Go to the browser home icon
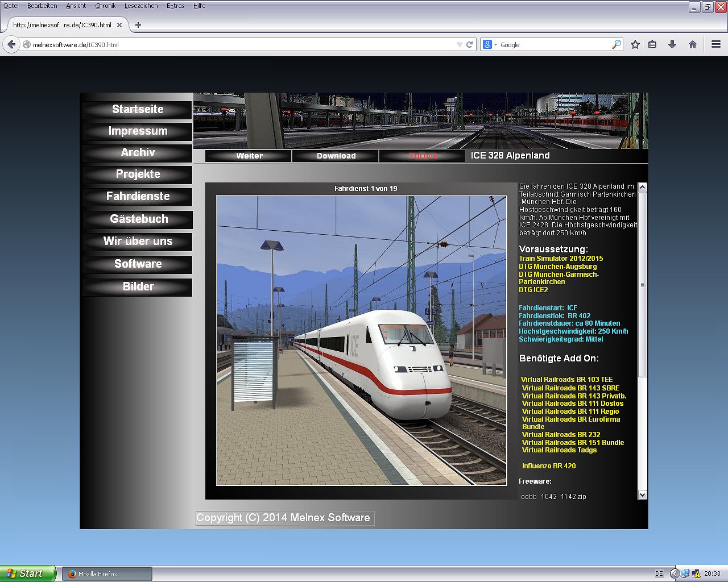This screenshot has width=728, height=582. [x=692, y=44]
